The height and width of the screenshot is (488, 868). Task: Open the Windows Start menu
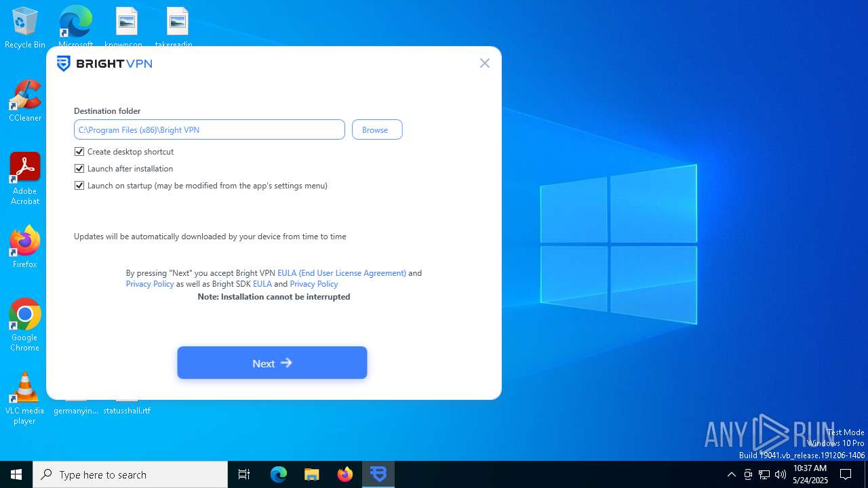16,474
